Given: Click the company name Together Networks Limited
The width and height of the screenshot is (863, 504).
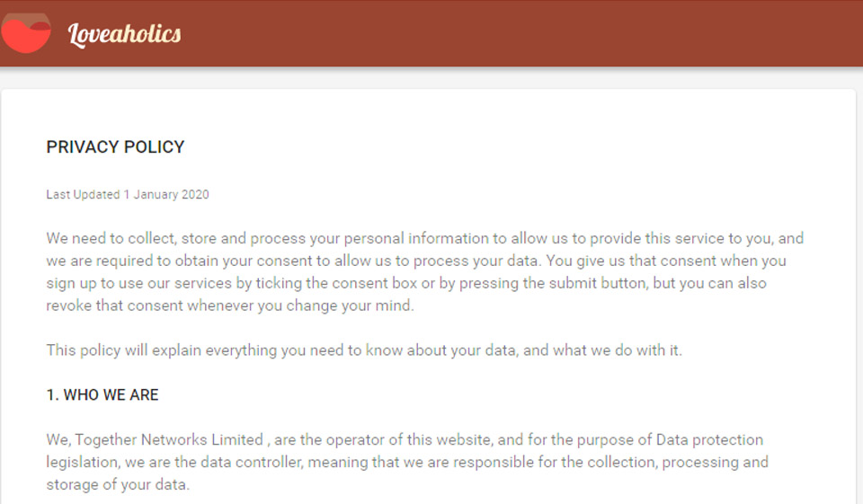Looking at the screenshot, I should (169, 440).
